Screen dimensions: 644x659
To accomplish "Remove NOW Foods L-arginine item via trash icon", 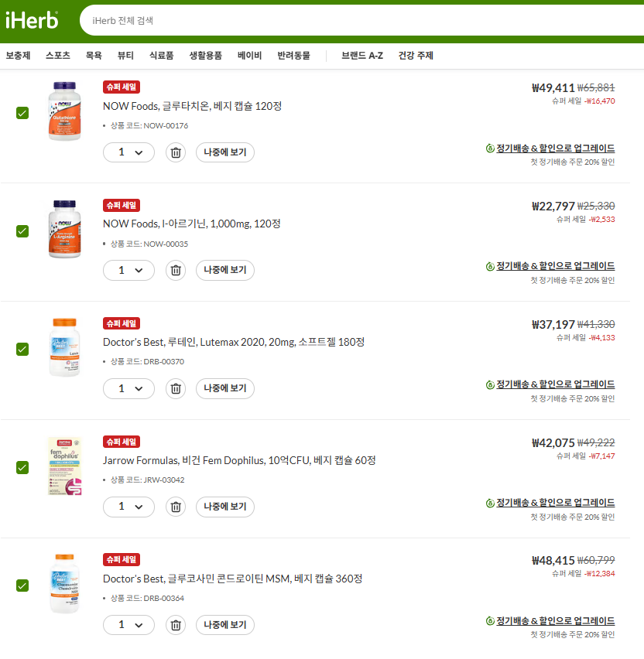I will point(176,271).
